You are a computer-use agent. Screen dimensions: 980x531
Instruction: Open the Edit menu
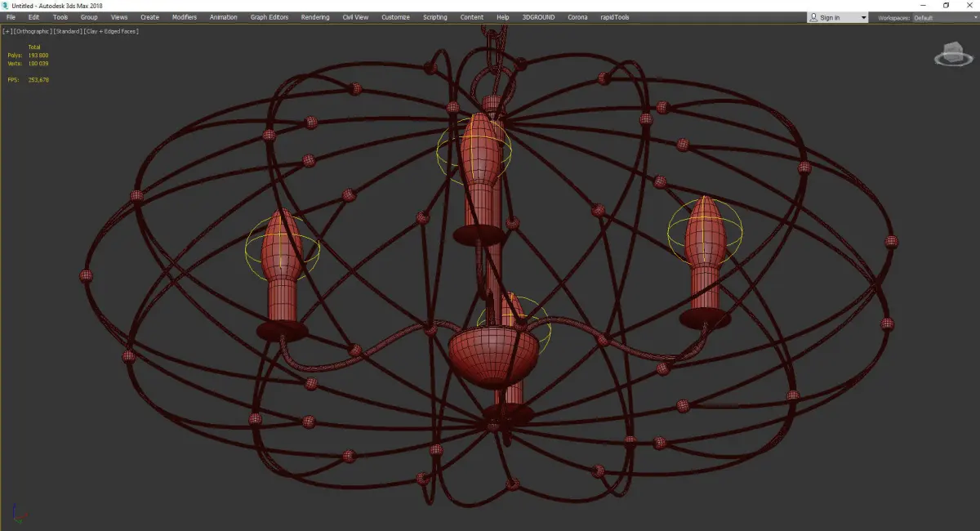click(x=33, y=17)
